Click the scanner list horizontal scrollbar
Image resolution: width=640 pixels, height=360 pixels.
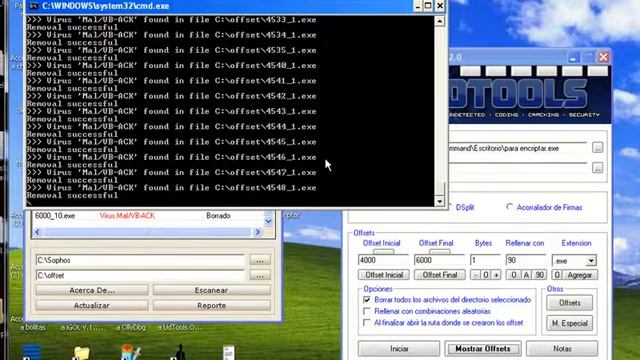point(147,232)
